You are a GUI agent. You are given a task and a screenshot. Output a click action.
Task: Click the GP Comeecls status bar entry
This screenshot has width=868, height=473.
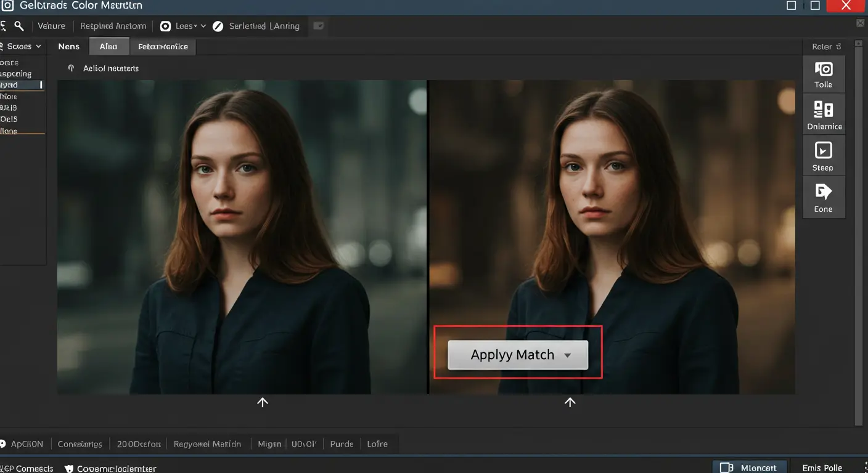coord(27,469)
